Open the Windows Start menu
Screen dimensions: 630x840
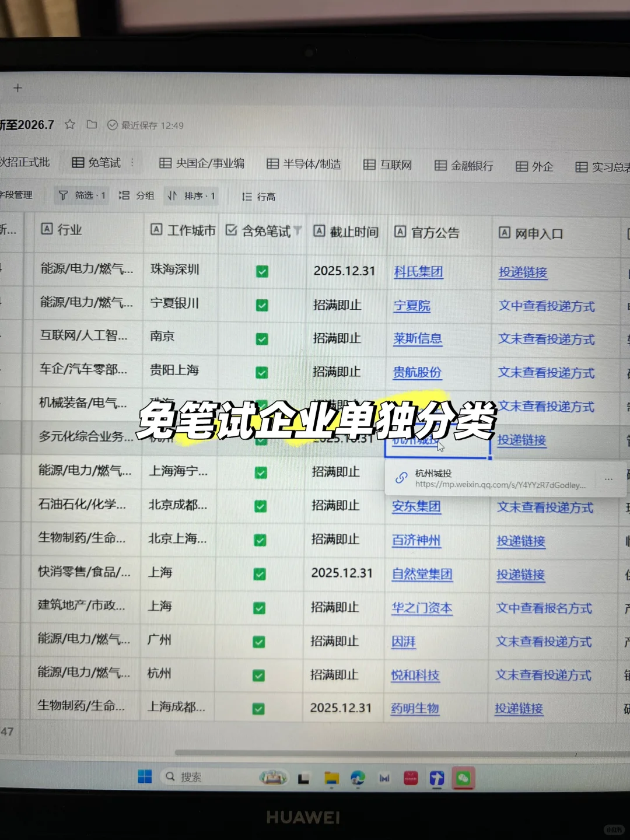click(x=145, y=776)
